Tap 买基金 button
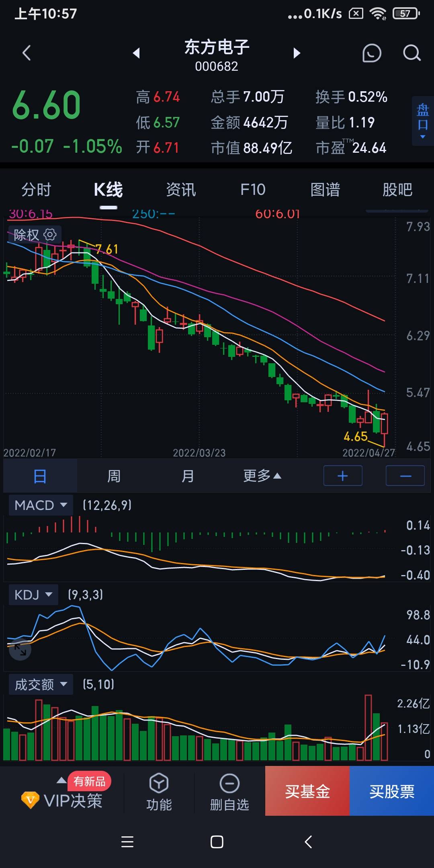This screenshot has height=868, width=434. 307,791
